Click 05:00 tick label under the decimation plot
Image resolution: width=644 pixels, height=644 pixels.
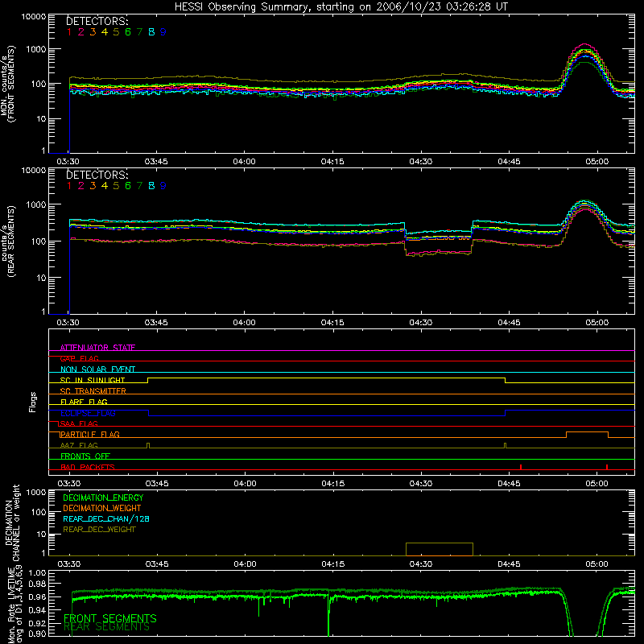click(x=597, y=564)
